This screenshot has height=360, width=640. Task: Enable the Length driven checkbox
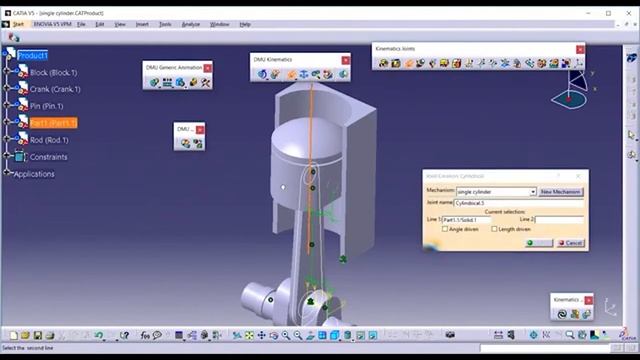pyautogui.click(x=494, y=229)
